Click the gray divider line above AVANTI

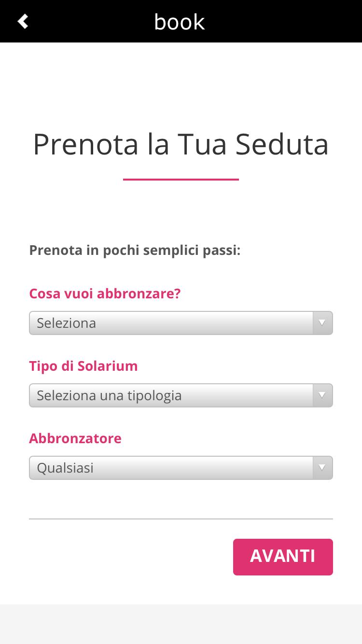point(181,519)
